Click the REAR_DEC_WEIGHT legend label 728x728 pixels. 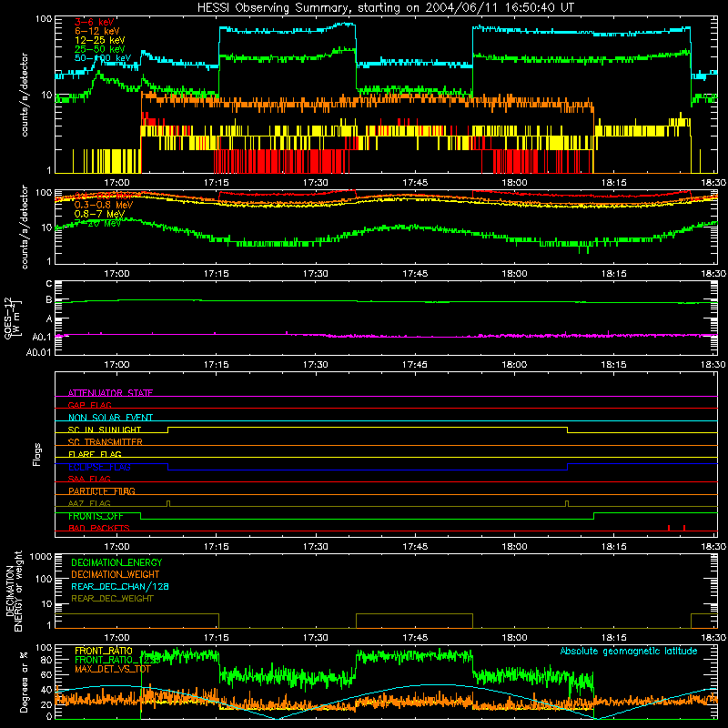click(x=112, y=599)
